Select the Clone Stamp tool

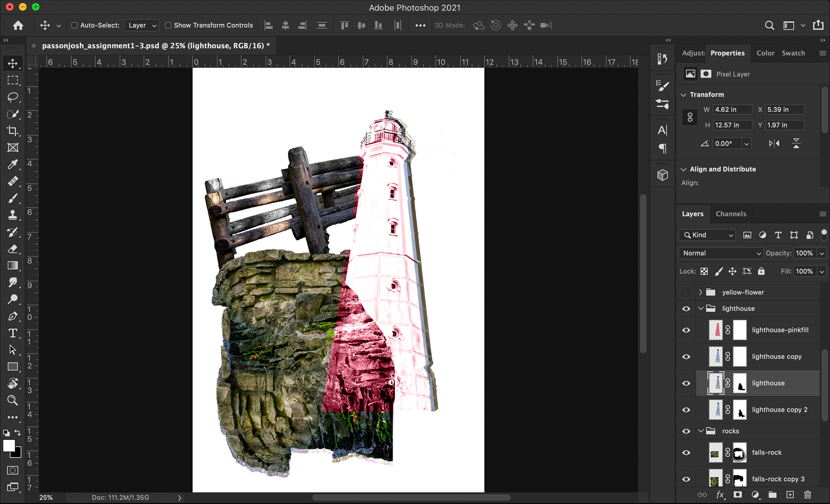pos(13,215)
